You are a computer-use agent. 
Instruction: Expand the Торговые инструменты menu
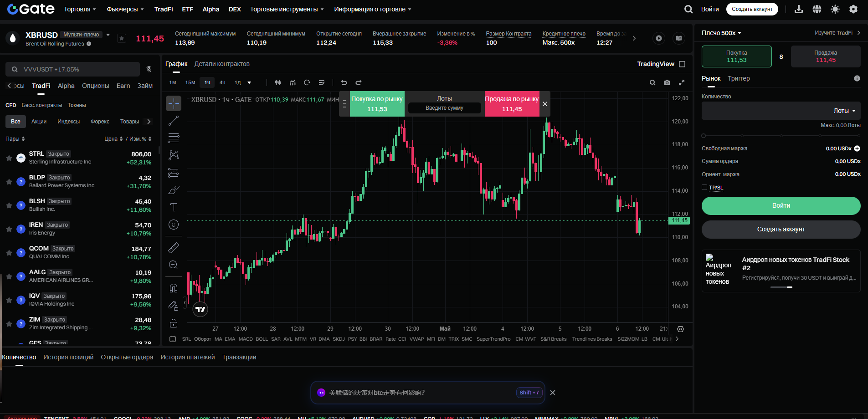(x=287, y=9)
